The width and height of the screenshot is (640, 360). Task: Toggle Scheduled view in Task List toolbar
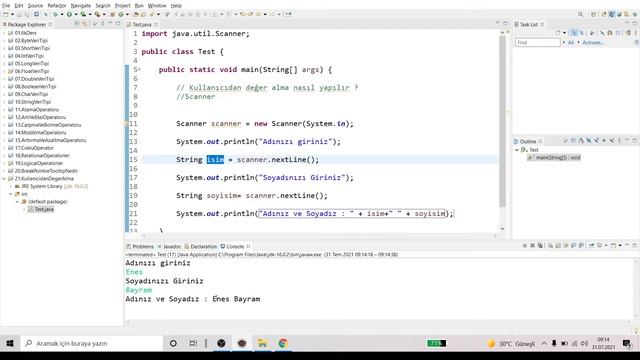(582, 33)
